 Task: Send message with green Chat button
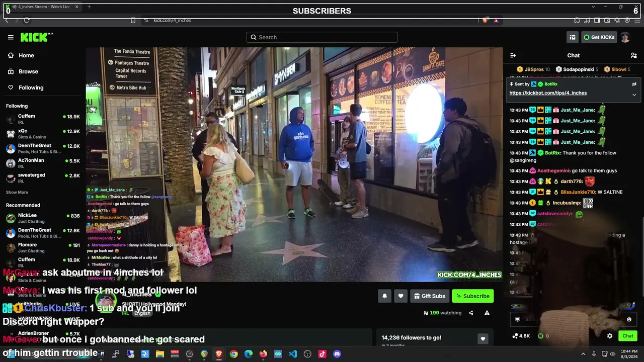coord(628,336)
